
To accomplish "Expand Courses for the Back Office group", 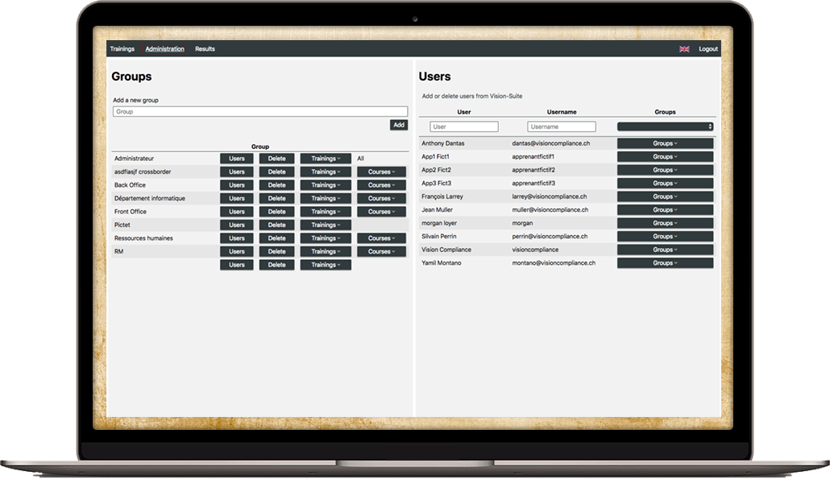I will [381, 185].
